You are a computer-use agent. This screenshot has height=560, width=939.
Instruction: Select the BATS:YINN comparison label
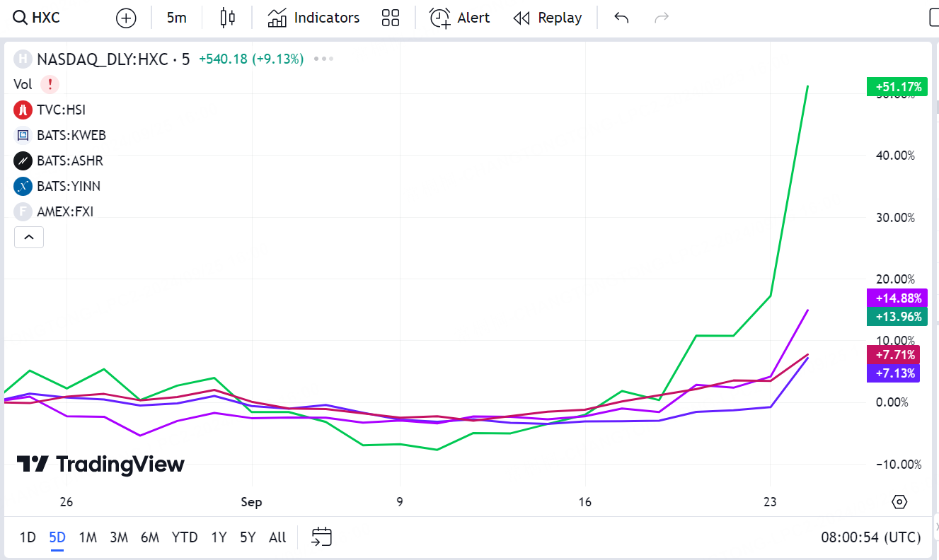point(69,187)
